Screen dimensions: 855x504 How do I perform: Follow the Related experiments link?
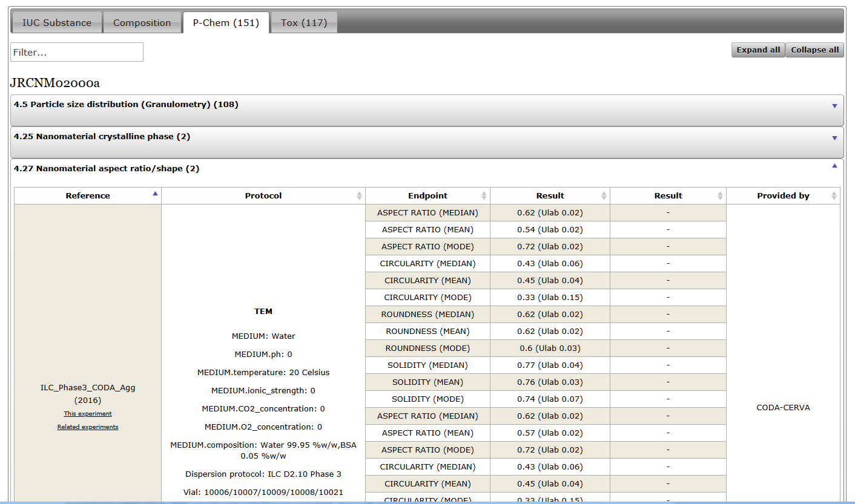[88, 427]
